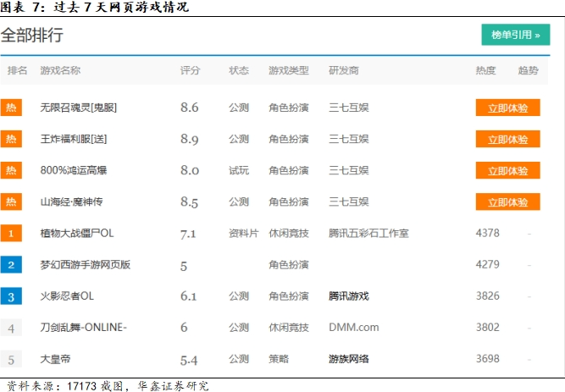
Task: Select the 热 badge next to 王炸福利服[送]
Action: click(11, 140)
